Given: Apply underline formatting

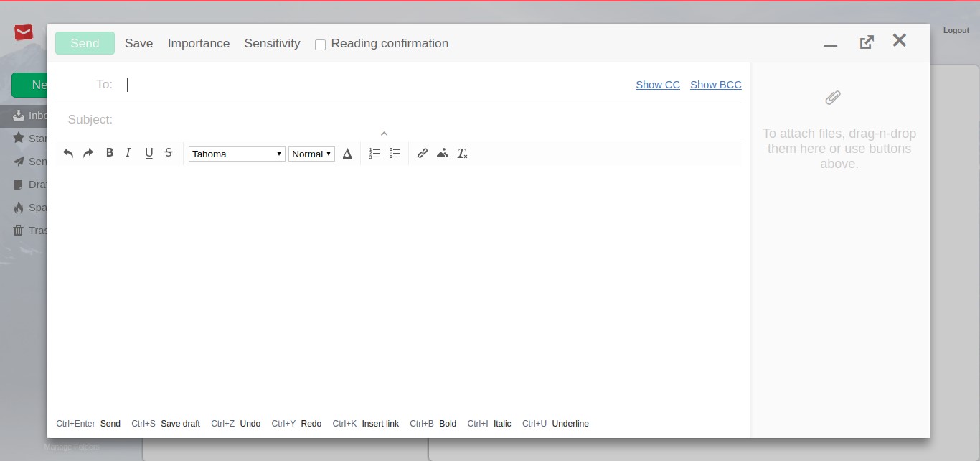Looking at the screenshot, I should point(149,153).
